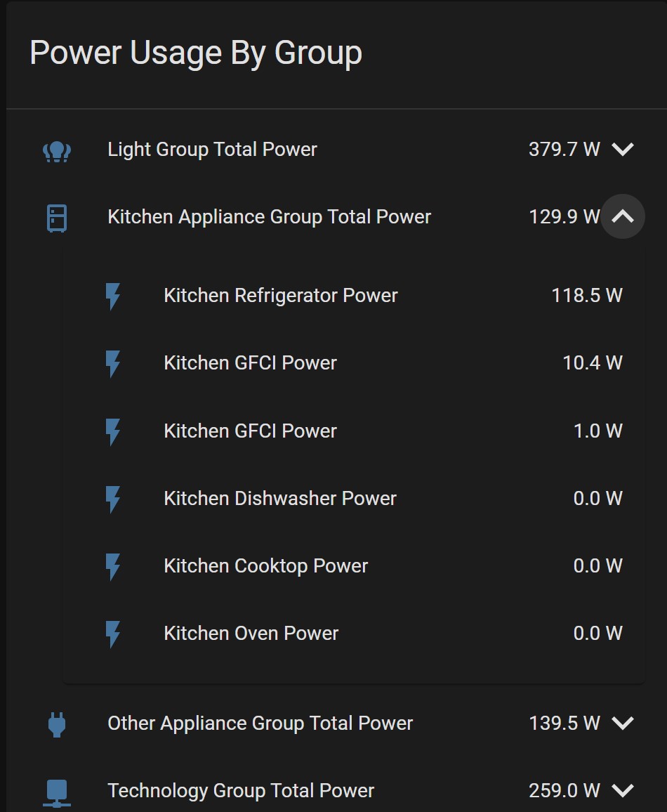Click the light bulb Light Group icon
Screen dimensions: 667x812
58,150
